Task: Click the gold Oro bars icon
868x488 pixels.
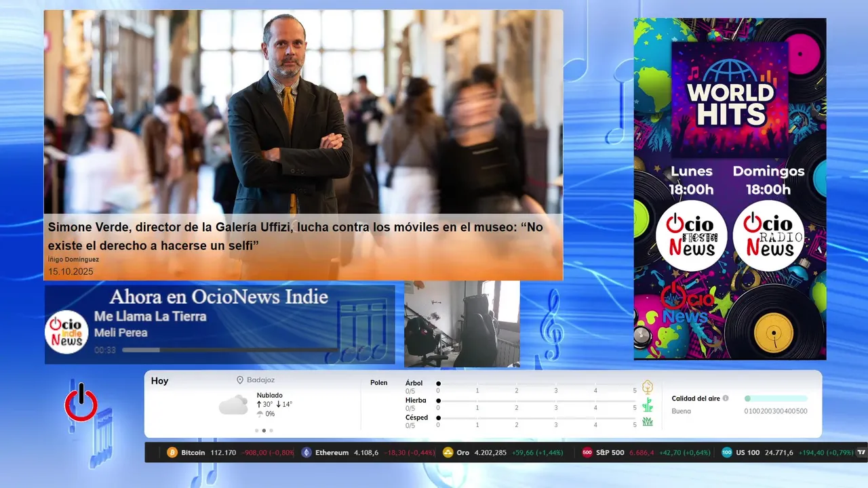Action: [x=448, y=453]
